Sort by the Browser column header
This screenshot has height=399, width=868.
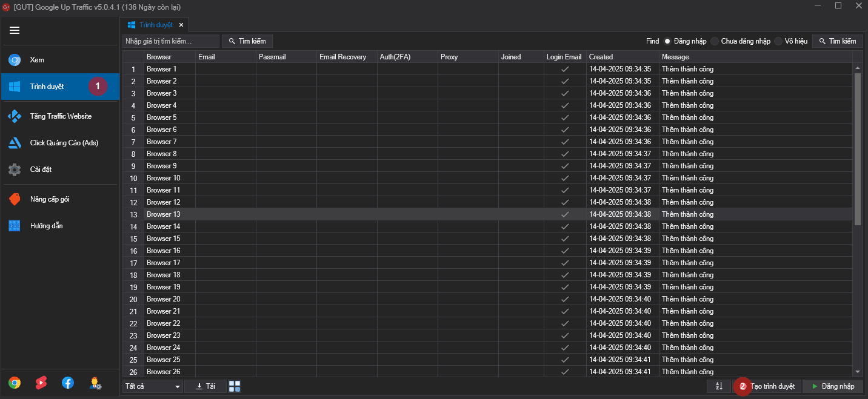tap(170, 57)
